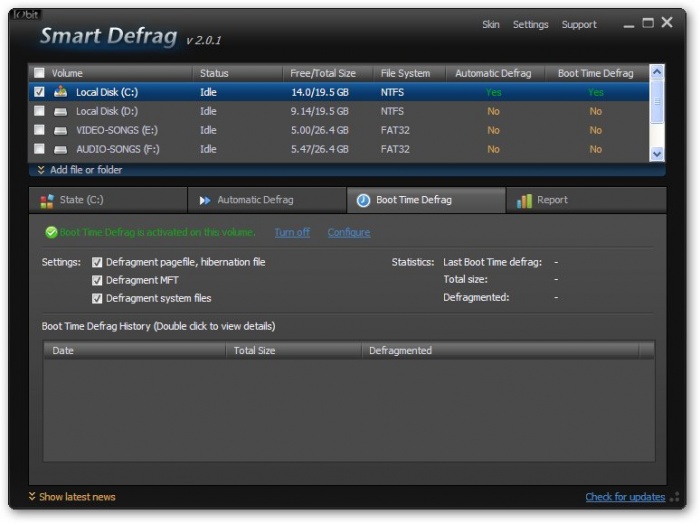Toggle the Defragment system files checkbox
700x523 pixels.
[x=97, y=299]
